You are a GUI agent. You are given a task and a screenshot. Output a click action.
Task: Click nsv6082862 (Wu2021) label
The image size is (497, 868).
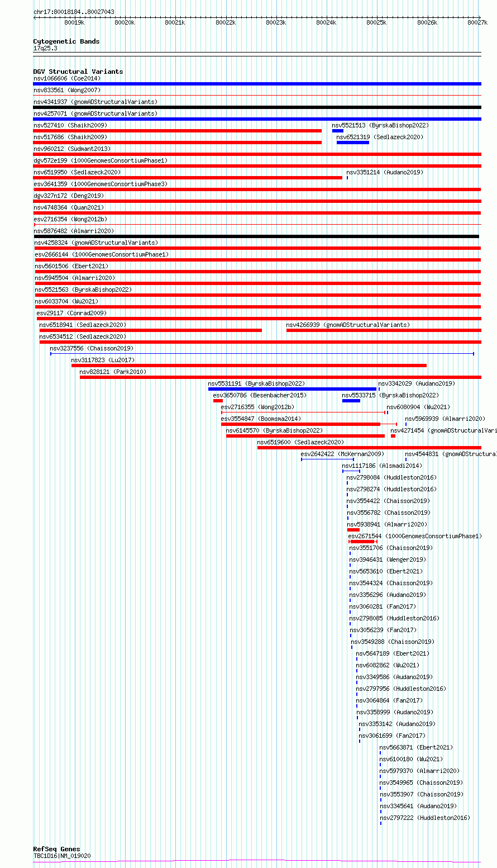388,665
